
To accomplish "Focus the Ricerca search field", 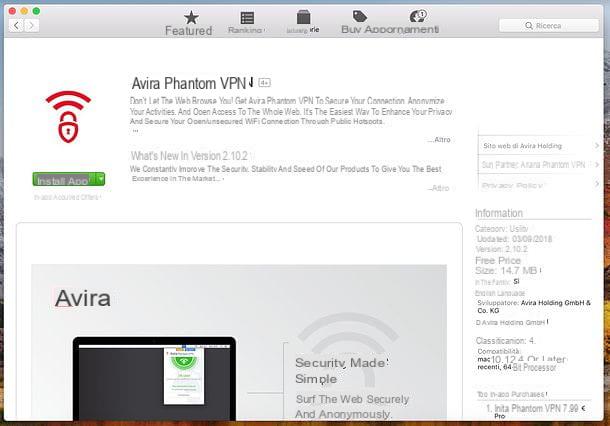I will pos(549,26).
